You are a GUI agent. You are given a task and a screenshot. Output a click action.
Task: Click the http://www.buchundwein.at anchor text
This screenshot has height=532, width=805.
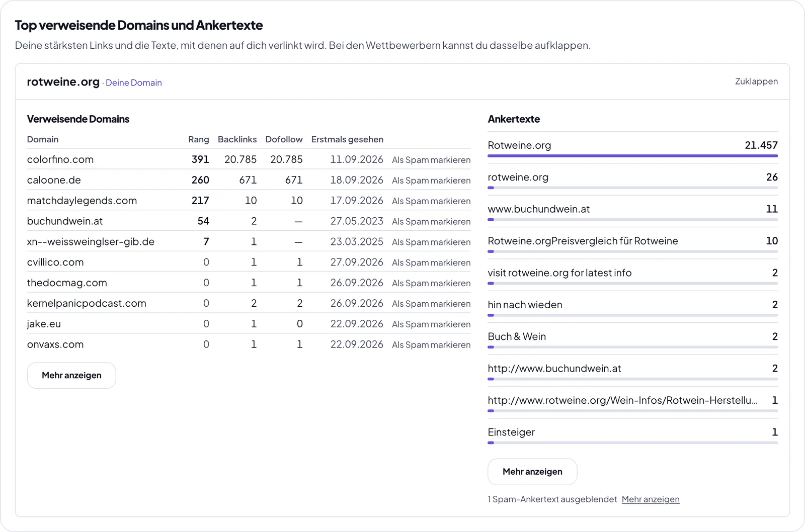coord(554,369)
